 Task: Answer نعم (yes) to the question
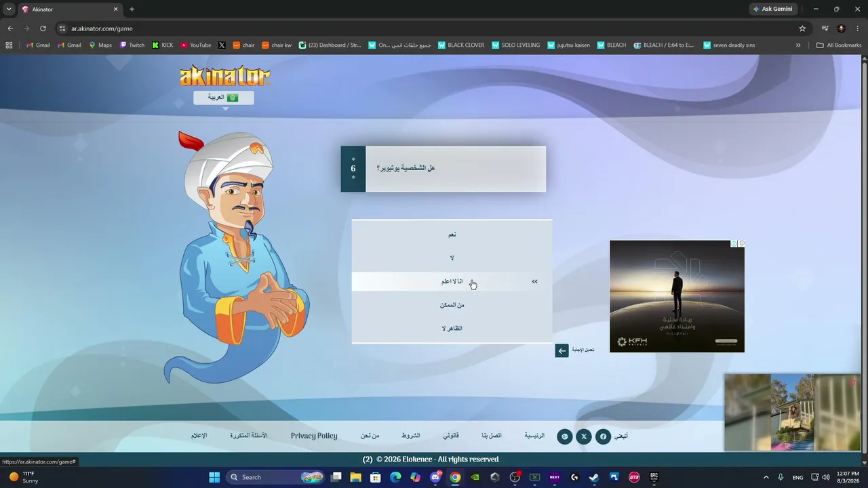click(x=452, y=235)
